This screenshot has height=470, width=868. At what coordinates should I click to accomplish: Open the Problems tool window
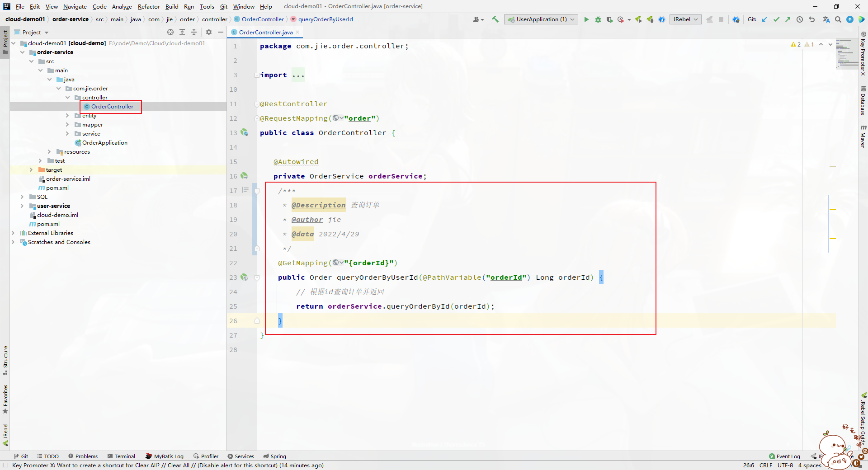pyautogui.click(x=83, y=456)
